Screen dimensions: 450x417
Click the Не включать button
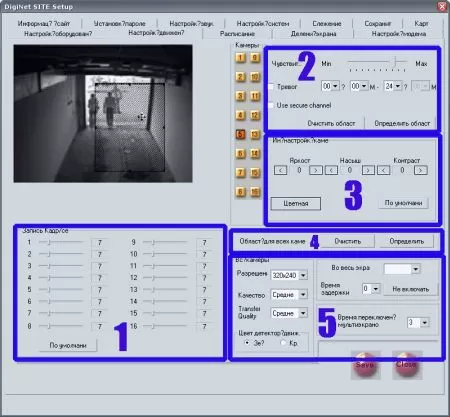[x=410, y=289]
